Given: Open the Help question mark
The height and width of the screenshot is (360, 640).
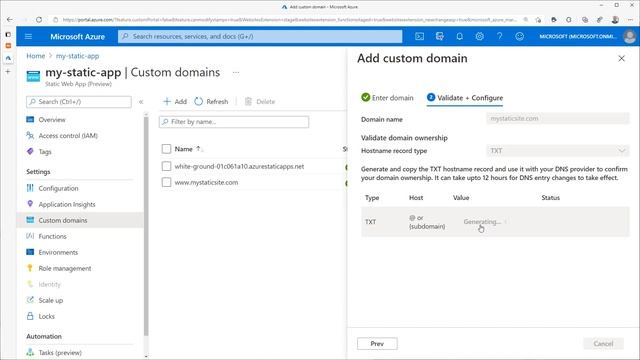Looking at the screenshot, I should click(499, 36).
